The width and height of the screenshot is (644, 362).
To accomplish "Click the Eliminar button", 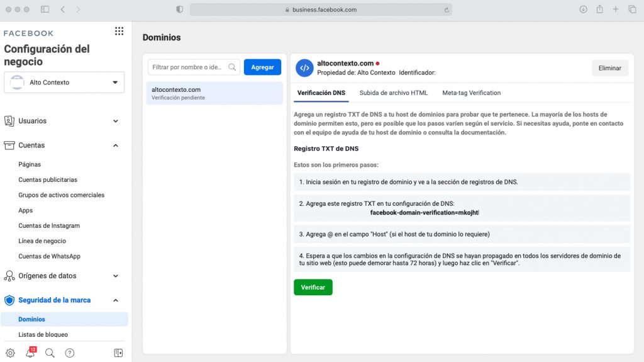I will click(610, 68).
